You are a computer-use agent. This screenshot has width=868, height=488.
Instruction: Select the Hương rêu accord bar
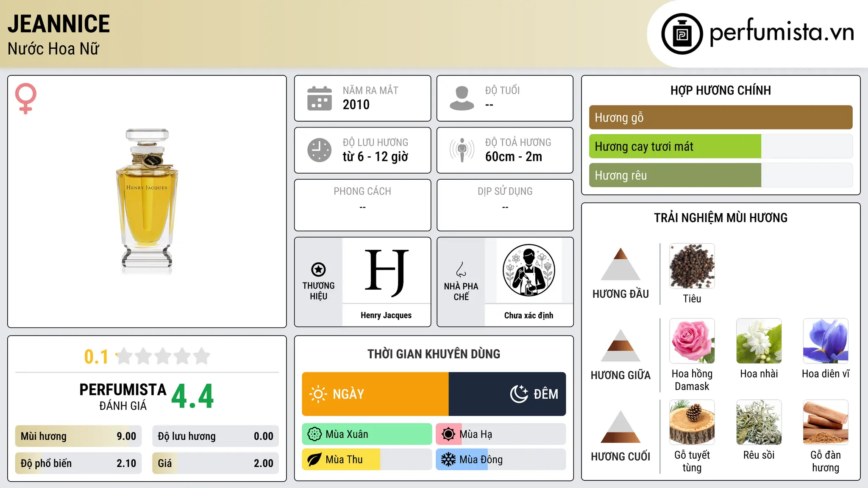pos(721,175)
